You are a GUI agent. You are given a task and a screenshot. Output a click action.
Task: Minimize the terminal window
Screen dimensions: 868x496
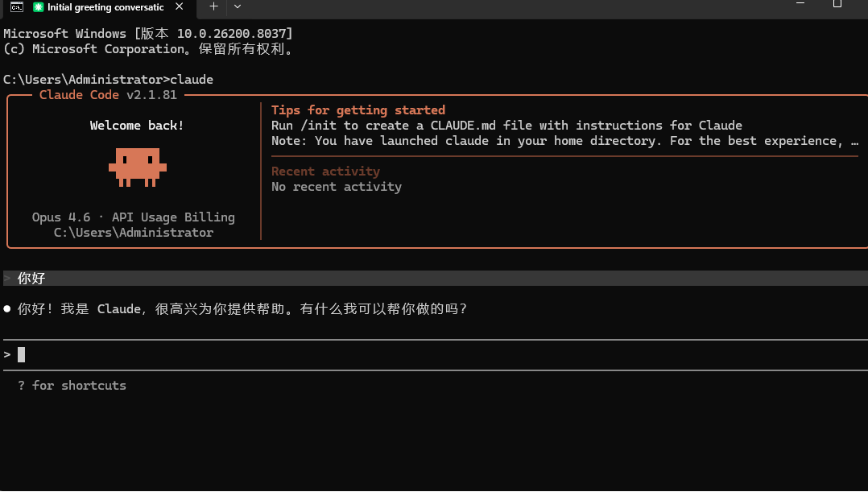pos(800,3)
